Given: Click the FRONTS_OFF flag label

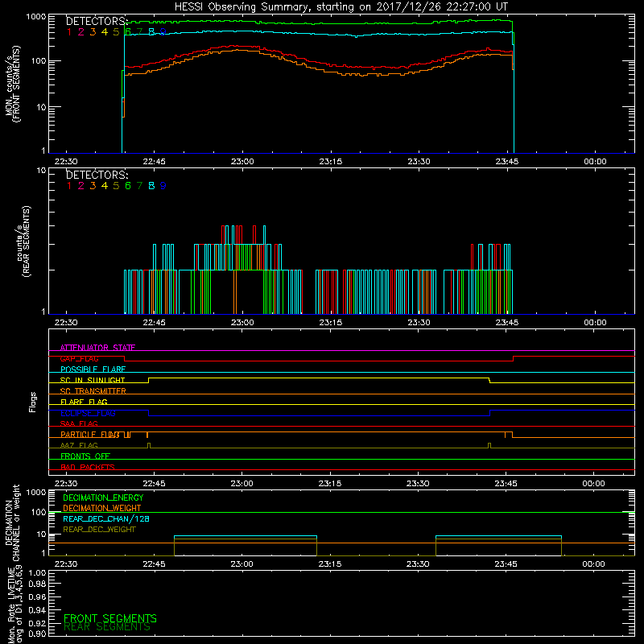Looking at the screenshot, I should coord(85,456).
